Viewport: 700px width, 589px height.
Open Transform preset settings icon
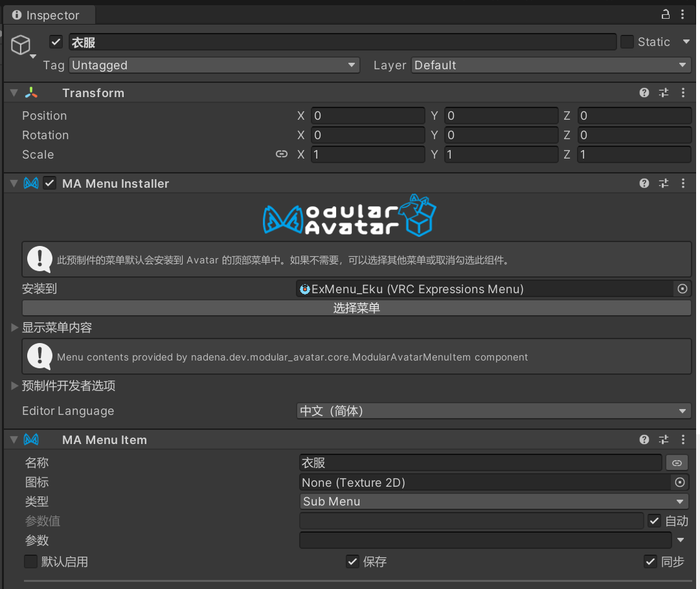click(x=663, y=93)
